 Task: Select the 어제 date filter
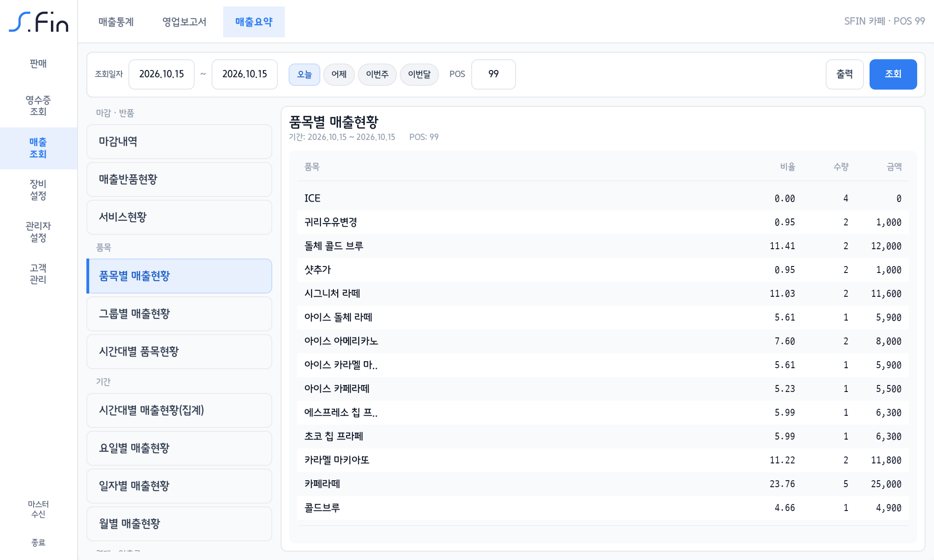339,75
